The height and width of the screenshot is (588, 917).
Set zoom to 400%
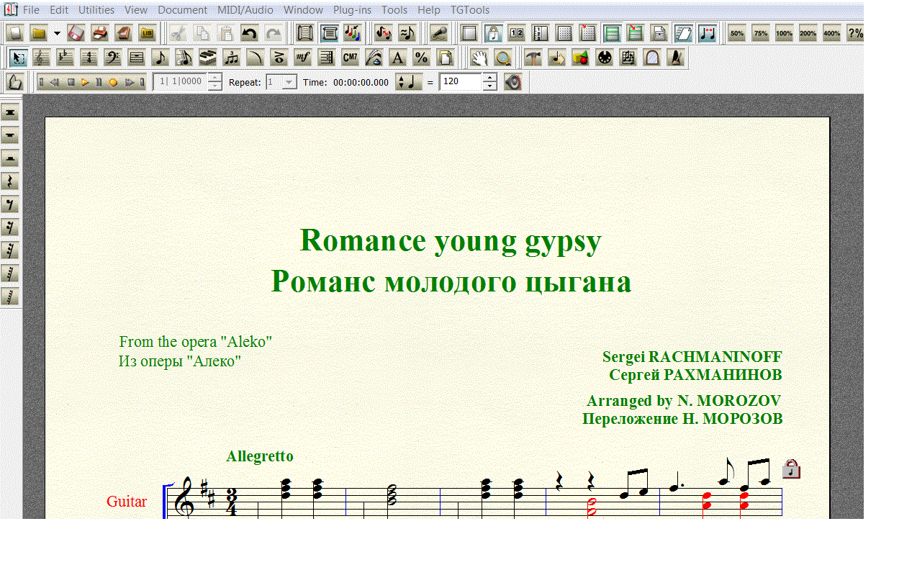(832, 33)
